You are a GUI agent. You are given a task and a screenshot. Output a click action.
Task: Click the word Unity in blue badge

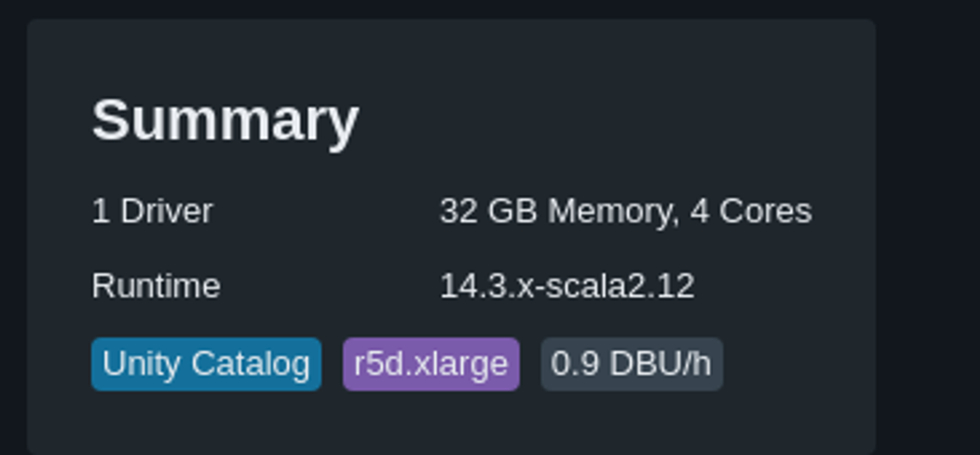pyautogui.click(x=141, y=364)
